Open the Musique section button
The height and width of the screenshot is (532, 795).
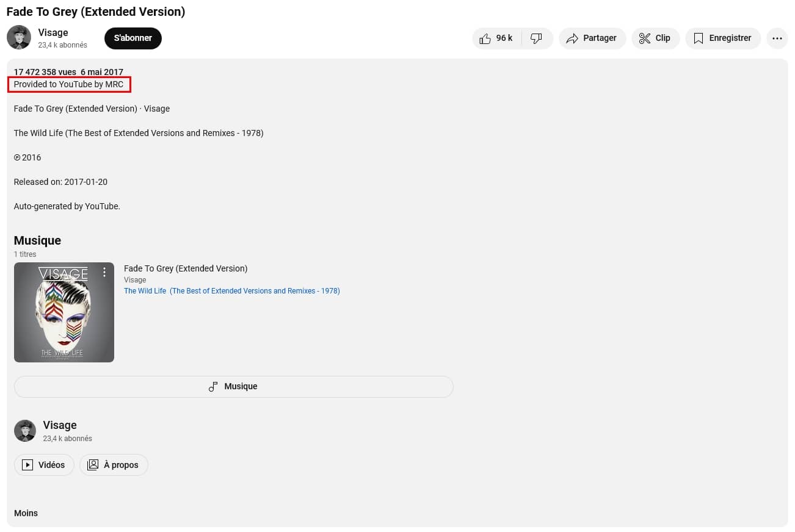233,386
